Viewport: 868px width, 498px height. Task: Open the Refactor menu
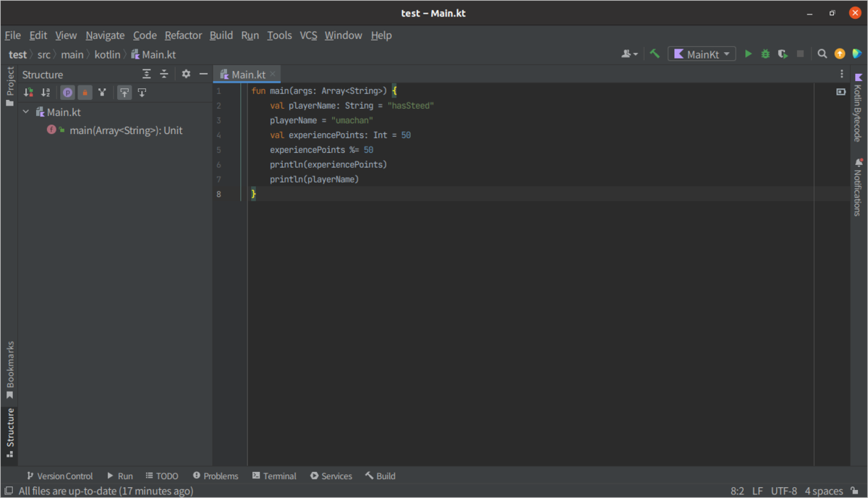(183, 35)
